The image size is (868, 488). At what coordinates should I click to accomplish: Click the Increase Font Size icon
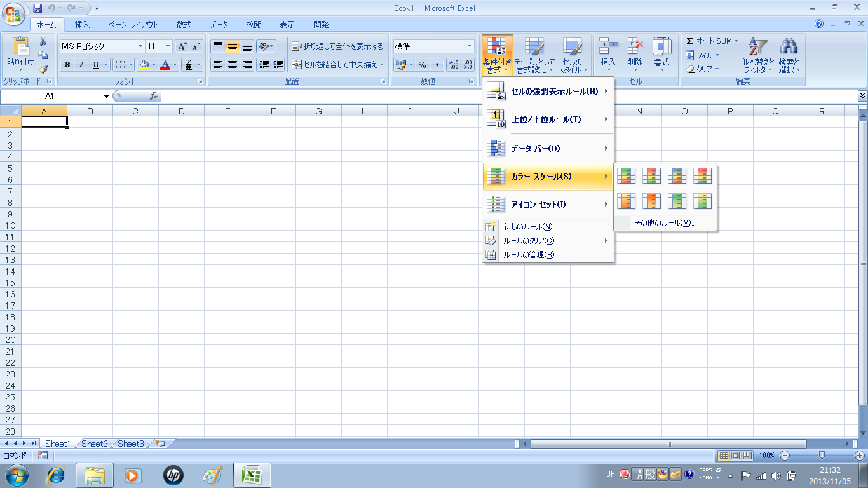[182, 46]
